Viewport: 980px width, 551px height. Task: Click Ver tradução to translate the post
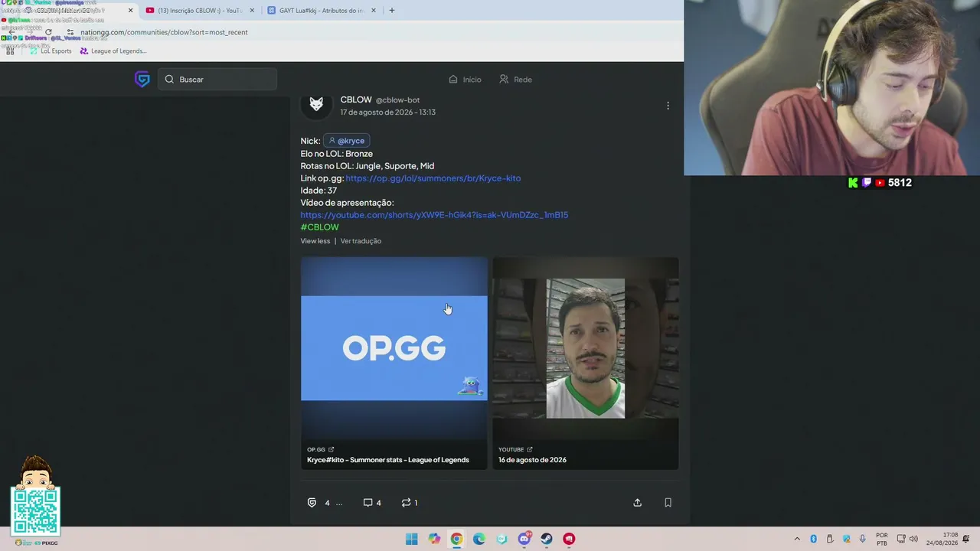point(361,241)
